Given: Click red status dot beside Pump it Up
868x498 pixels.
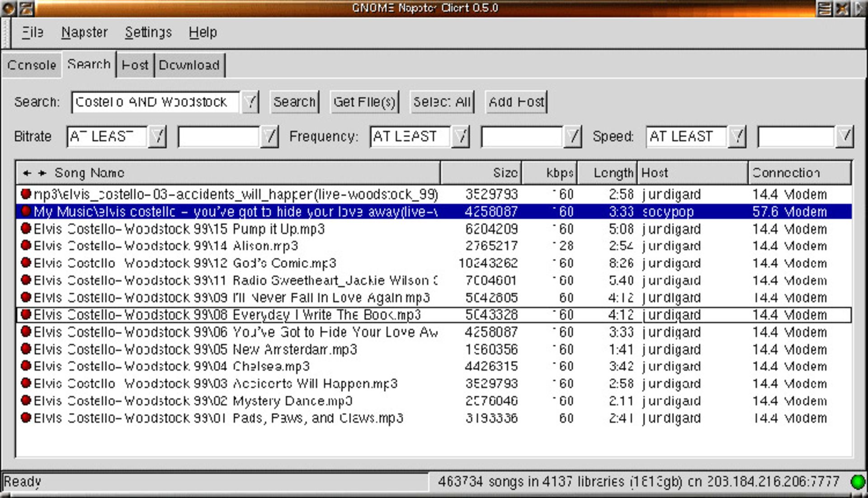Looking at the screenshot, I should coord(26,228).
